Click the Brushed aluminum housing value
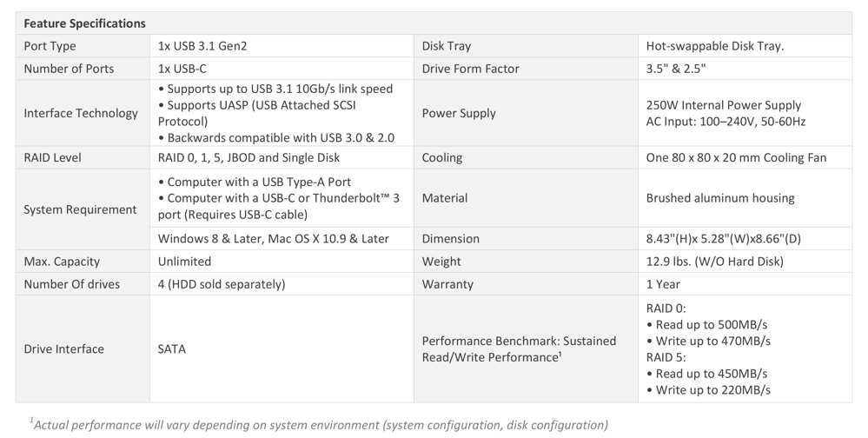 (720, 197)
